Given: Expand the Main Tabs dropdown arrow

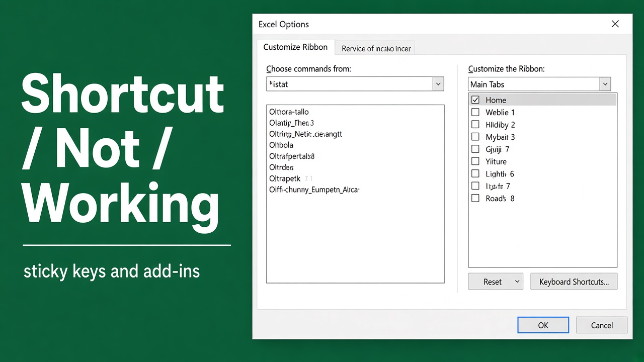Looking at the screenshot, I should (605, 84).
